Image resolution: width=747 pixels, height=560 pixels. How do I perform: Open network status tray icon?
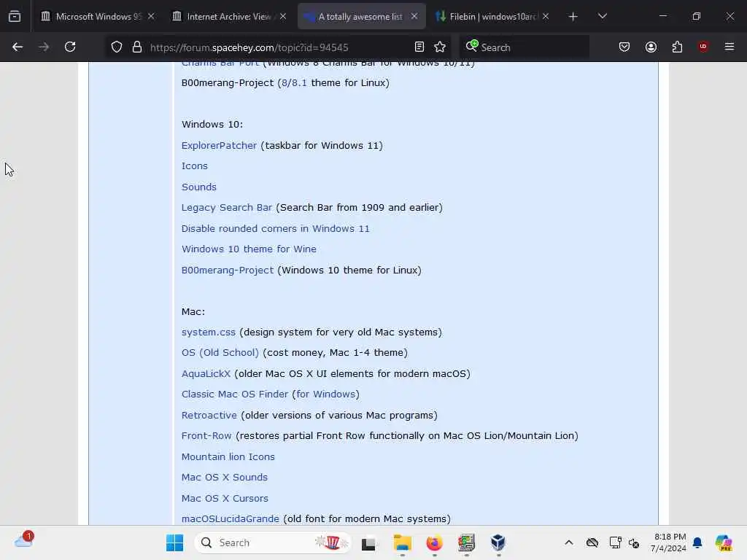pyautogui.click(x=615, y=542)
